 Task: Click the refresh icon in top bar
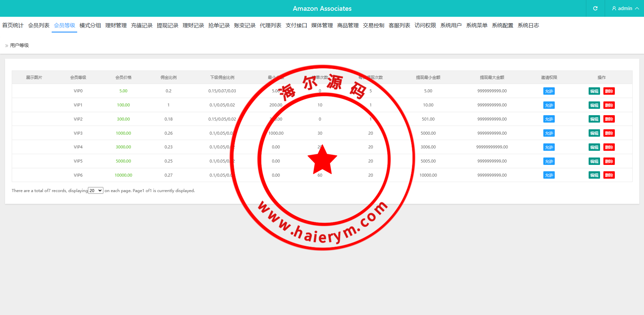pos(595,8)
